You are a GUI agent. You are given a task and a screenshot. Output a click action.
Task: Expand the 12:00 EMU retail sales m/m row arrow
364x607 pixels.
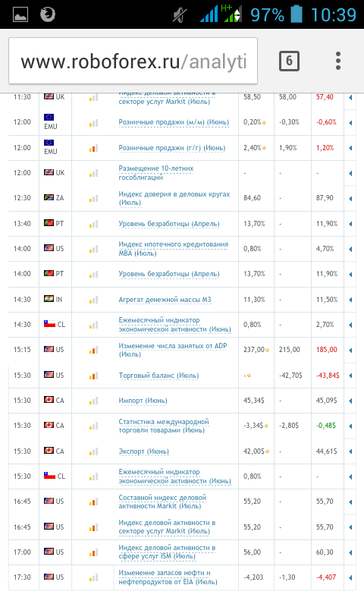pos(350,123)
